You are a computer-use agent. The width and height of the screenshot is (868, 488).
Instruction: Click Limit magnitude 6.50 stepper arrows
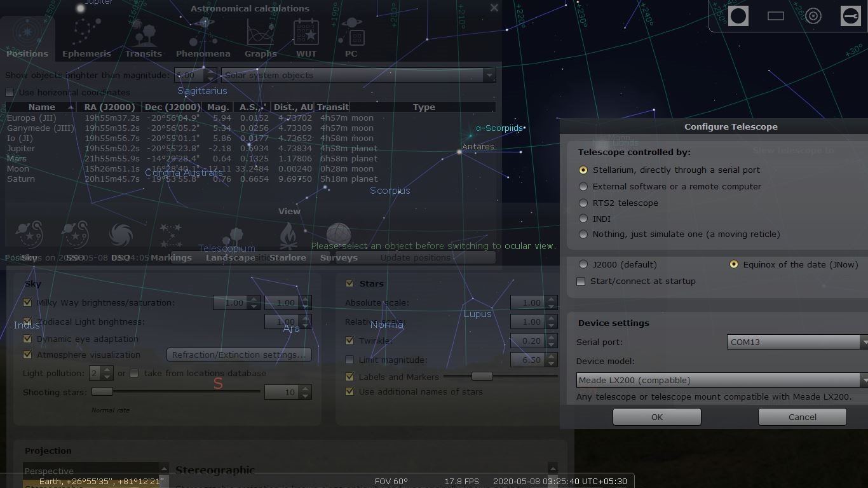coord(551,360)
